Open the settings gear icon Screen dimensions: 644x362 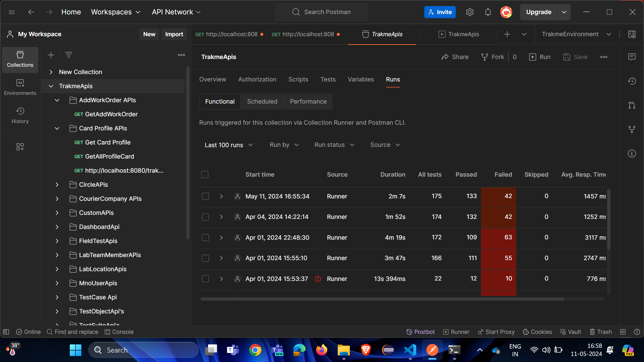(470, 12)
